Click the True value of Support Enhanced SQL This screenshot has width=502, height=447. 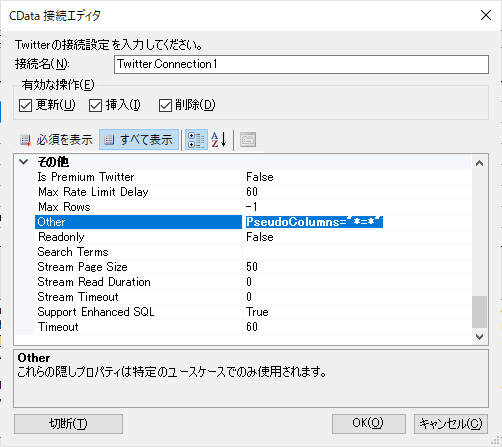[357, 312]
